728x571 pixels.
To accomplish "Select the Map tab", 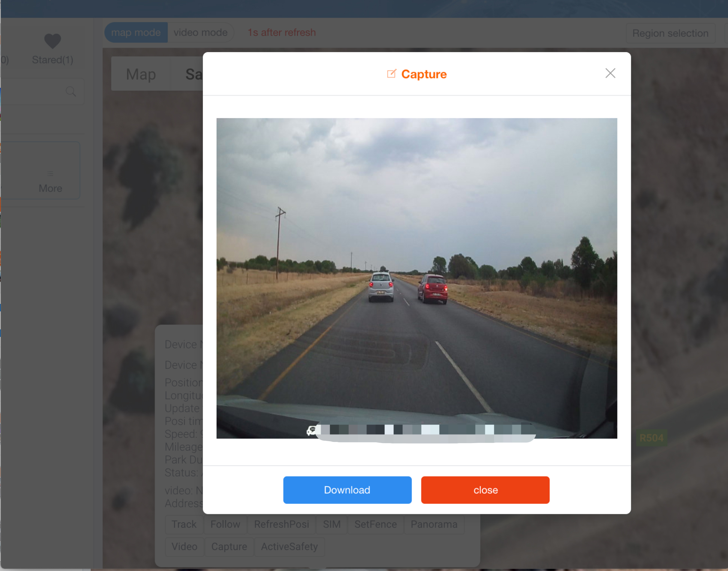I will [x=140, y=74].
